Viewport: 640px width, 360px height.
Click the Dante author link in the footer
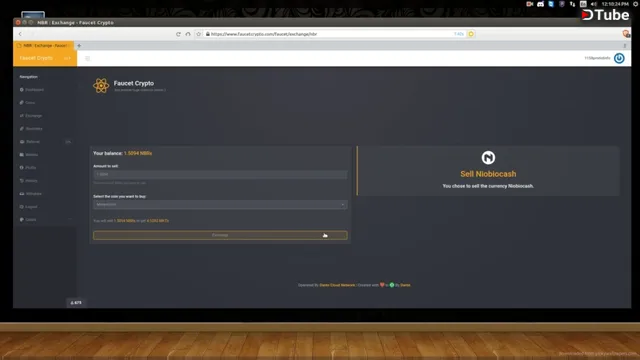pos(405,285)
